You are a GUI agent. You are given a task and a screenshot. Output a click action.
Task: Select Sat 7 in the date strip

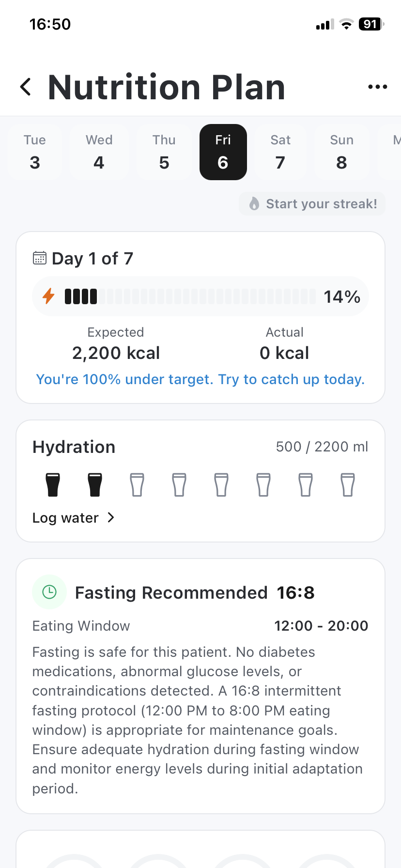(x=280, y=152)
